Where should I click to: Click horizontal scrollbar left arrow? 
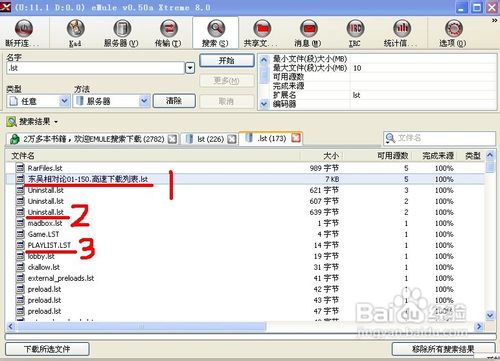[11, 326]
